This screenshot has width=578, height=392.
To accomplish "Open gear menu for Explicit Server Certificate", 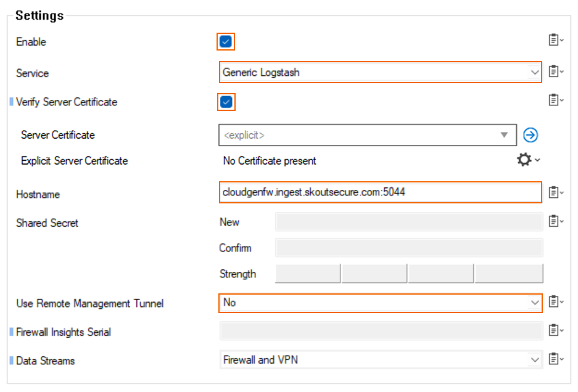I will [x=528, y=160].
